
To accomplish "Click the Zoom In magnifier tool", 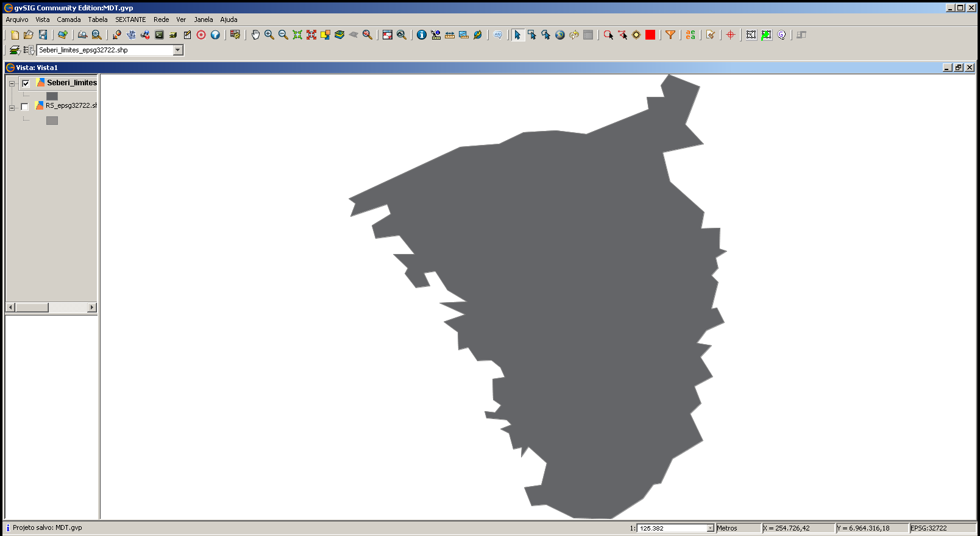I will [x=269, y=35].
